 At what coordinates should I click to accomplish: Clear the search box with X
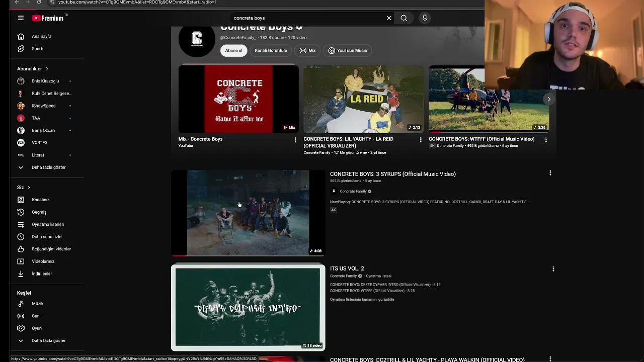[389, 18]
